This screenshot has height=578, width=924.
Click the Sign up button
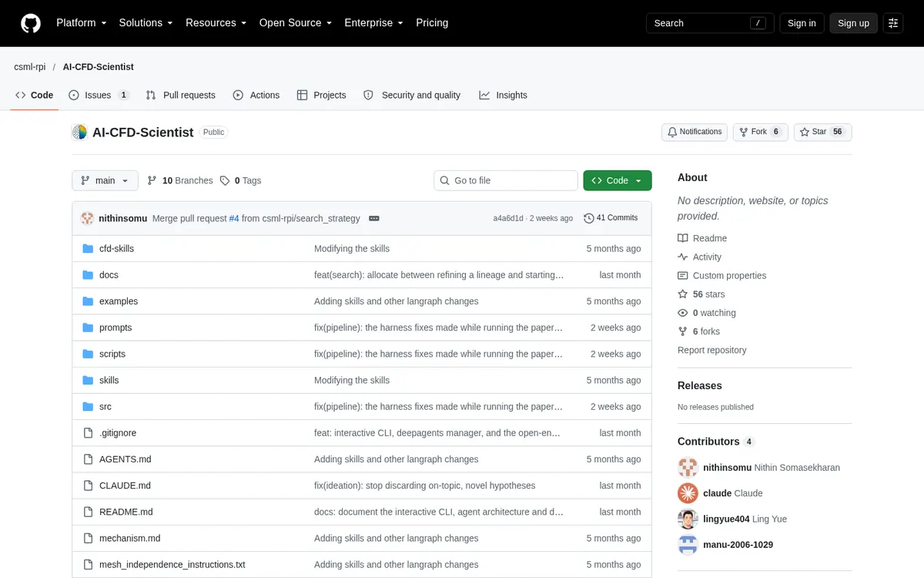[853, 23]
